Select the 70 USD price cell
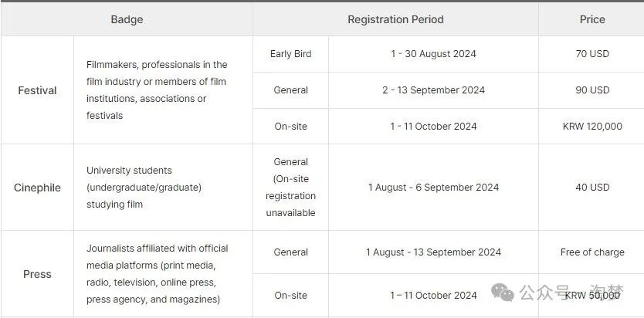Screen dimensions: 644x318 pyautogui.click(x=592, y=54)
